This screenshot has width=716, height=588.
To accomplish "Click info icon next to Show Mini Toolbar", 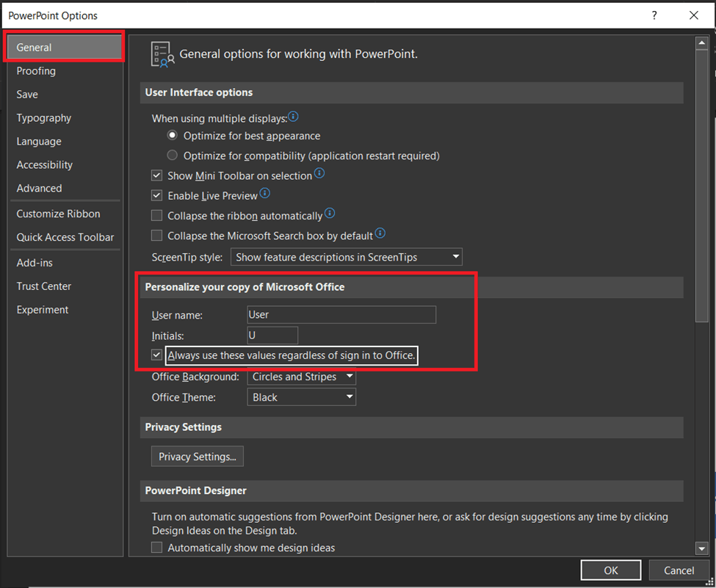I will coord(319,173).
